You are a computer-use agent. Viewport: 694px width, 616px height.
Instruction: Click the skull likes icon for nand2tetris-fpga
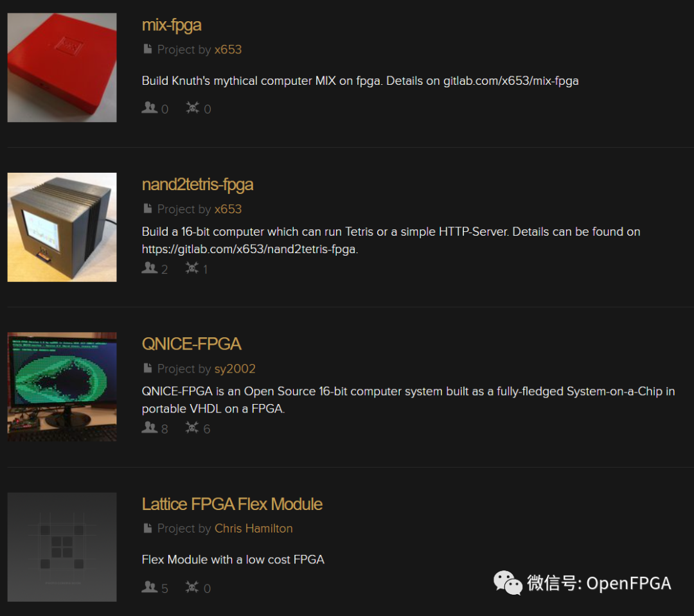(192, 268)
